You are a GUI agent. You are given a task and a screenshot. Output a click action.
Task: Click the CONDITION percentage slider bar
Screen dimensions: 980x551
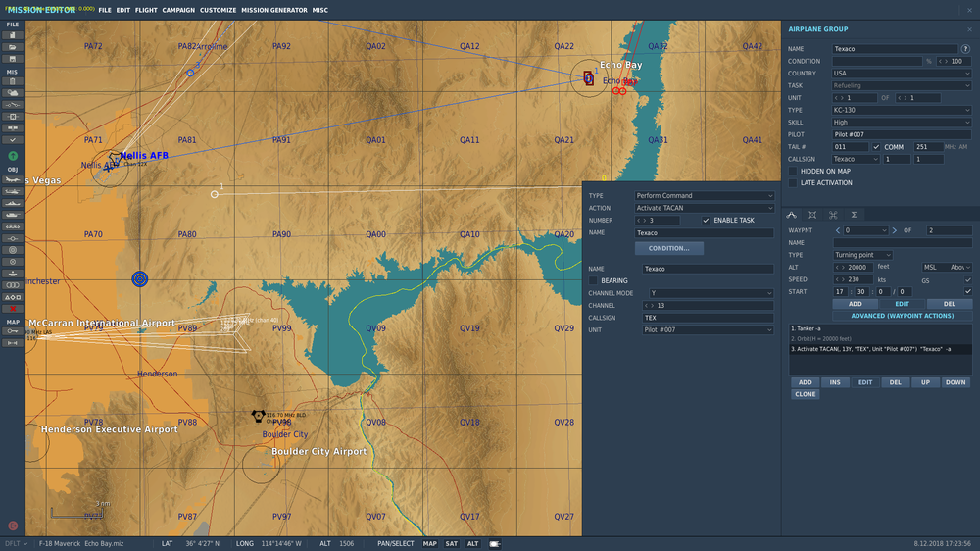877,62
